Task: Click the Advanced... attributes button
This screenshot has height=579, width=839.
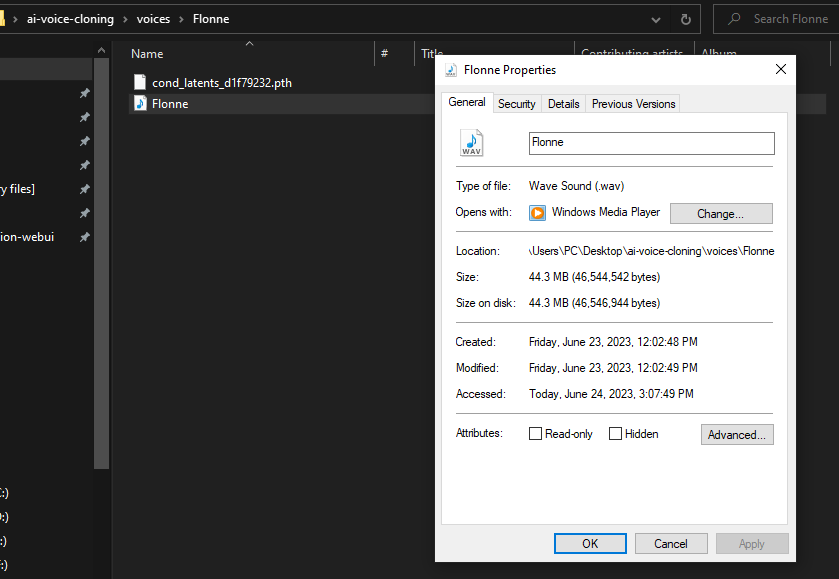Action: click(737, 435)
